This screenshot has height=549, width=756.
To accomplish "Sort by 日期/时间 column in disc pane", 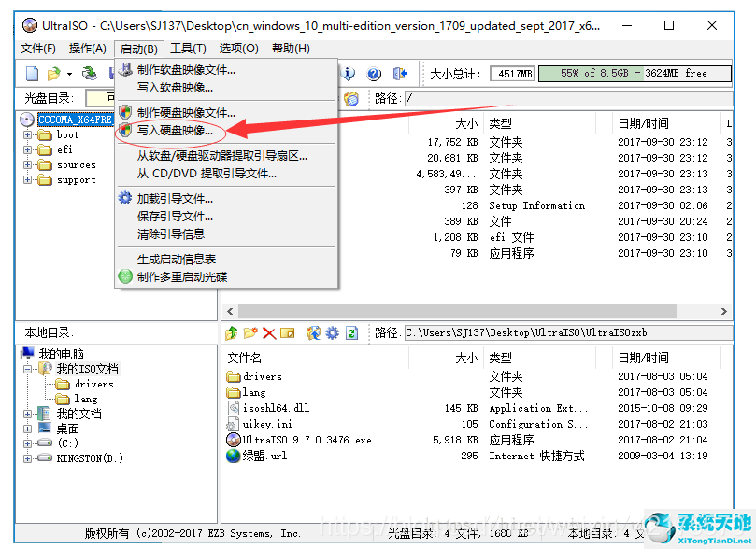I will (x=643, y=123).
